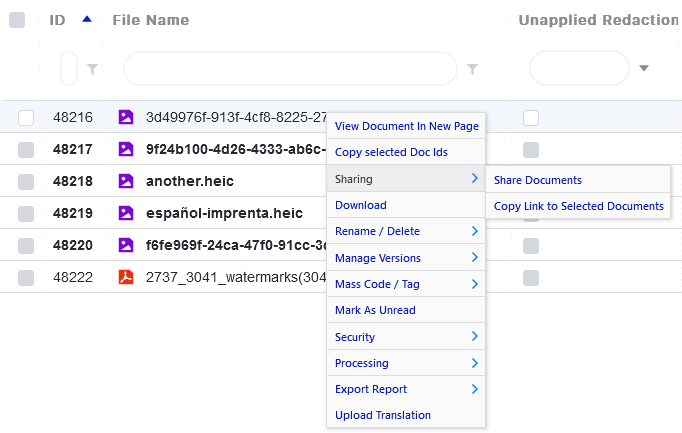Screen dimensions: 682x433
Task: Toggle Unapplied Redaction checkbox for row 48217
Action: [531, 150]
